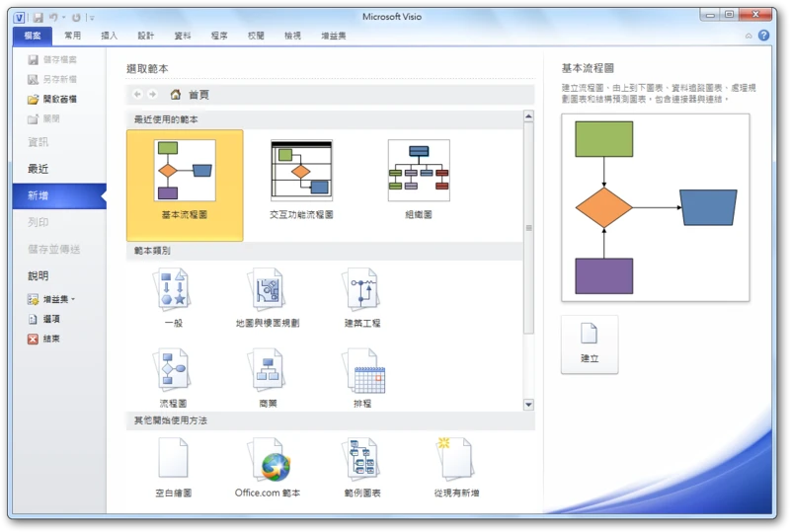Image resolution: width=790 pixels, height=532 pixels.
Task: Expand the 增益集 dropdown in sidebar
Action: coord(51,299)
